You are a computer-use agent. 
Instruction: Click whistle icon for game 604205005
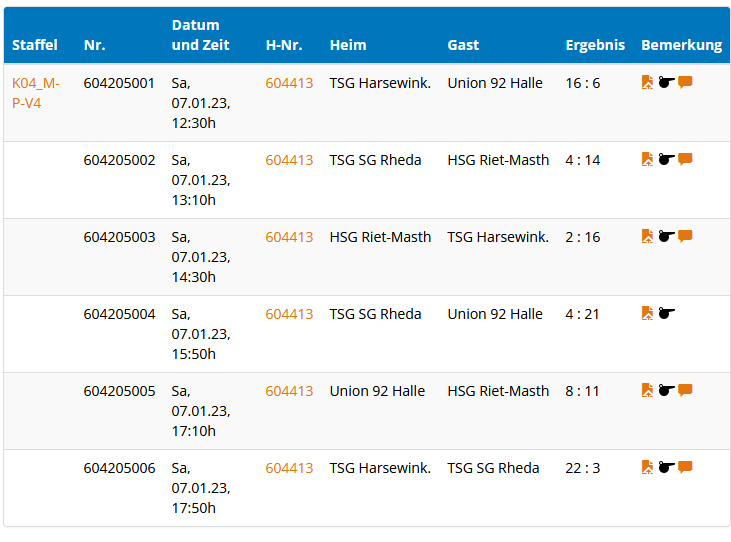click(x=666, y=391)
